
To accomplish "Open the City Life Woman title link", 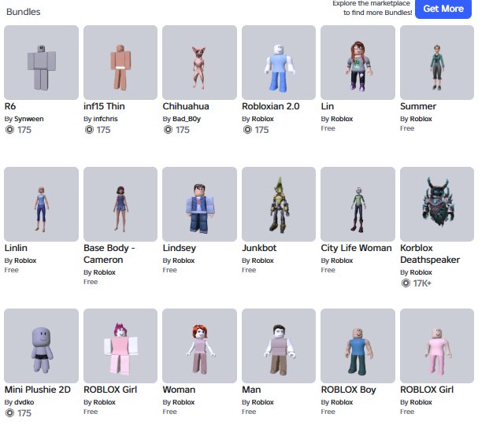I will tap(356, 248).
